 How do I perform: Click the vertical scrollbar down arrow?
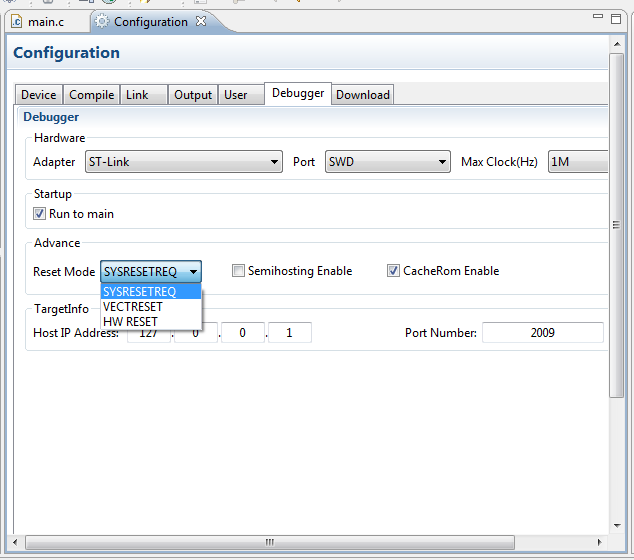[617, 525]
